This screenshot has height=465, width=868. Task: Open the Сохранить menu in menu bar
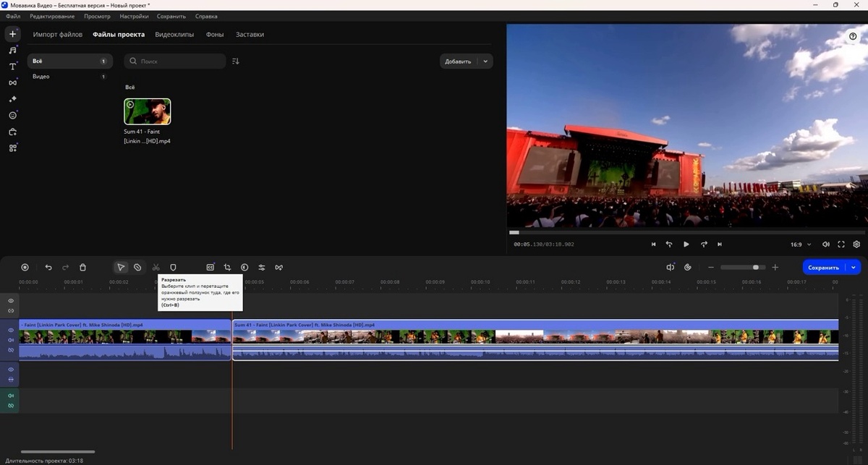tap(171, 16)
